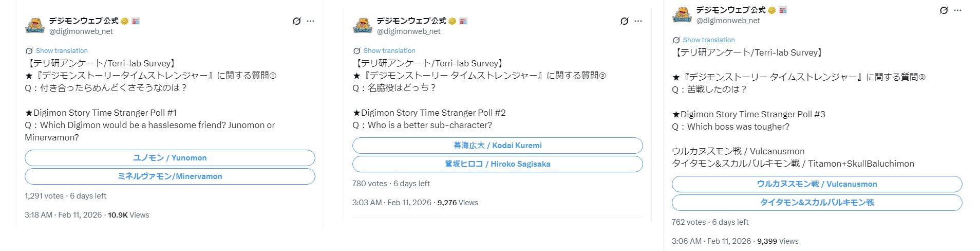Click the gold verified badge on the first tweet
Image resolution: width=980 pixels, height=251 pixels.
click(x=124, y=21)
